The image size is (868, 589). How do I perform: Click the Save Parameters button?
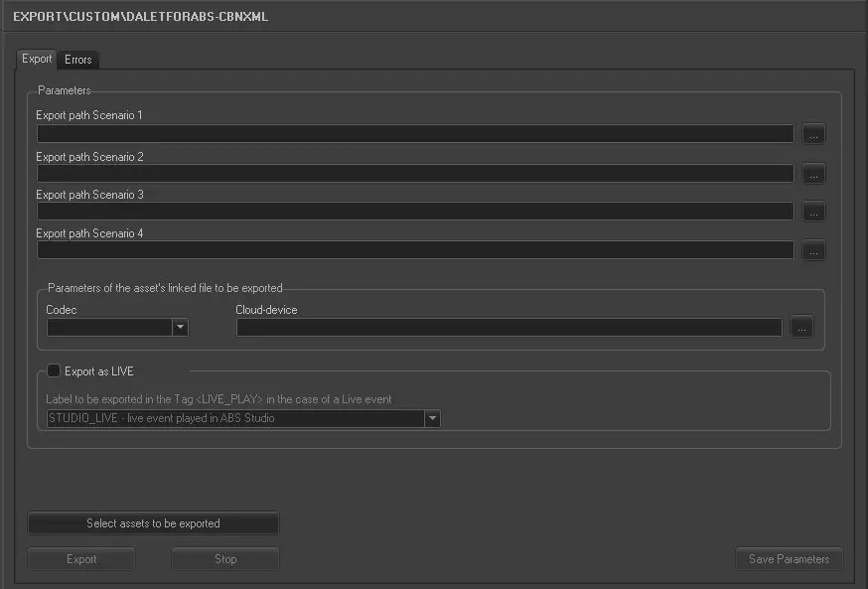(x=789, y=559)
